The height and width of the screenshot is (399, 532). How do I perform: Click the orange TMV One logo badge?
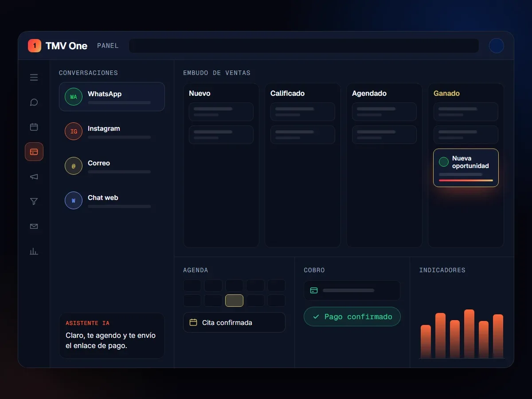point(35,46)
